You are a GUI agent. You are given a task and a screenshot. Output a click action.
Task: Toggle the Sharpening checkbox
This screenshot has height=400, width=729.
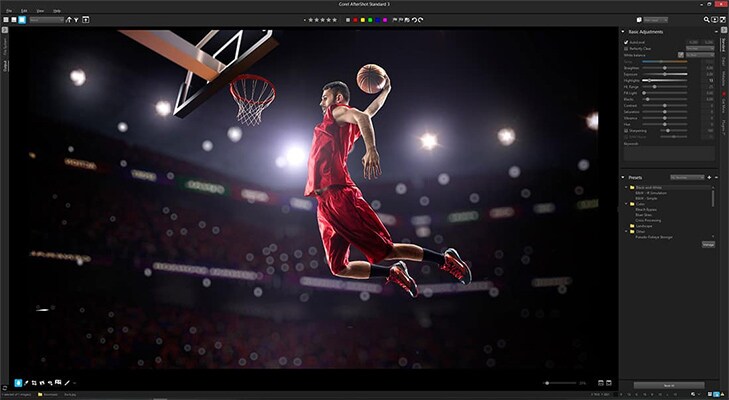pyautogui.click(x=626, y=131)
